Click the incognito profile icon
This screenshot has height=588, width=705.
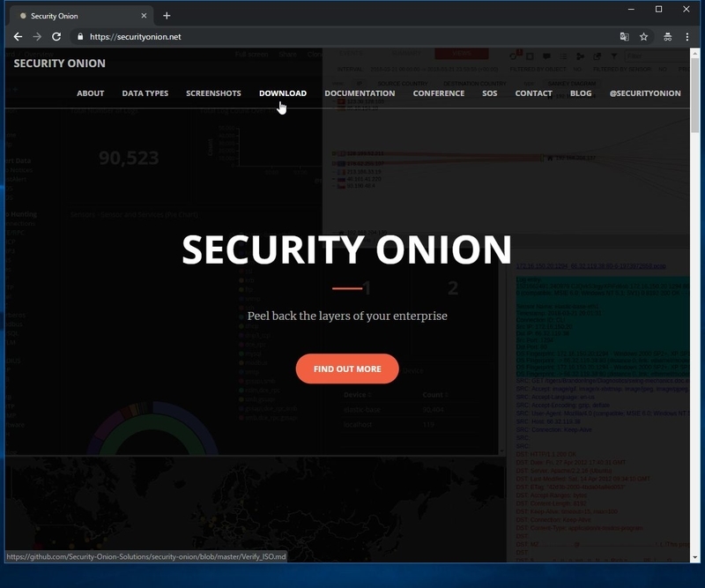[668, 37]
